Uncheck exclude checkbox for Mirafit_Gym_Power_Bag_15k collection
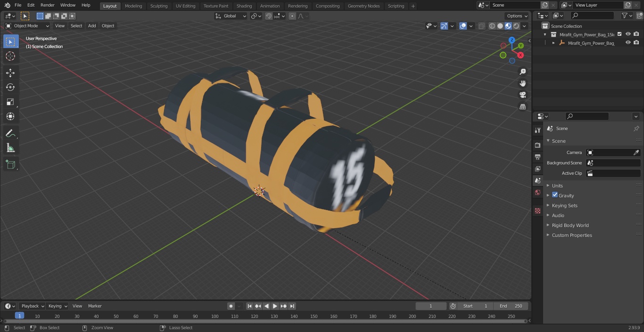 pyautogui.click(x=619, y=34)
